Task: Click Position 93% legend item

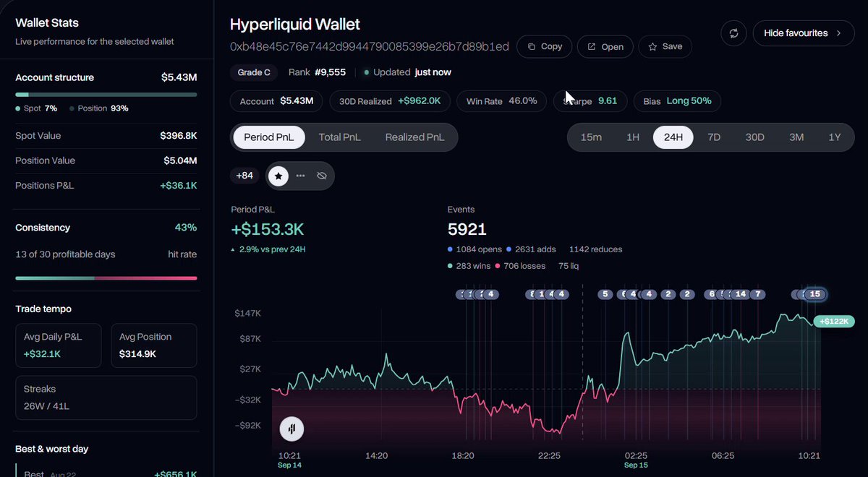Action: [99, 108]
